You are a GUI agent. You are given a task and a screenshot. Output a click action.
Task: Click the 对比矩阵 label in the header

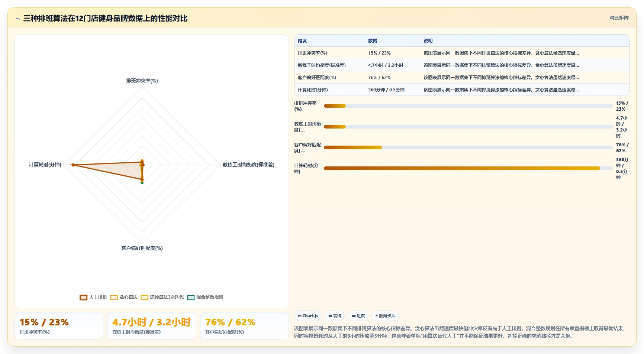click(x=619, y=18)
